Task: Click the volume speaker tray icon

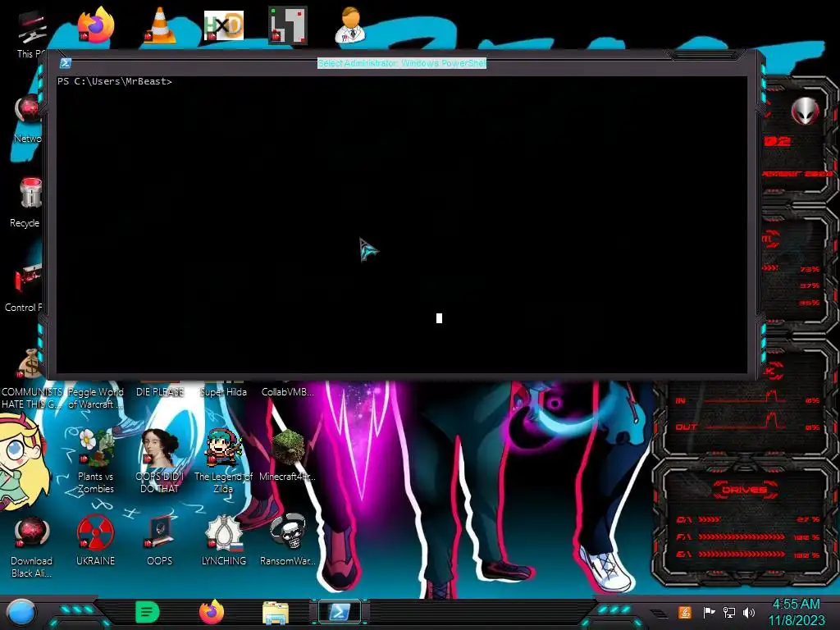Action: (x=749, y=612)
